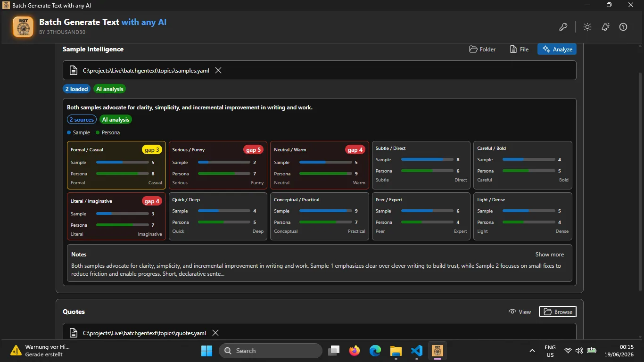Click the 'gap 5' badge on Serious / Funny
Viewport: 644px width, 362px height.
point(254,149)
